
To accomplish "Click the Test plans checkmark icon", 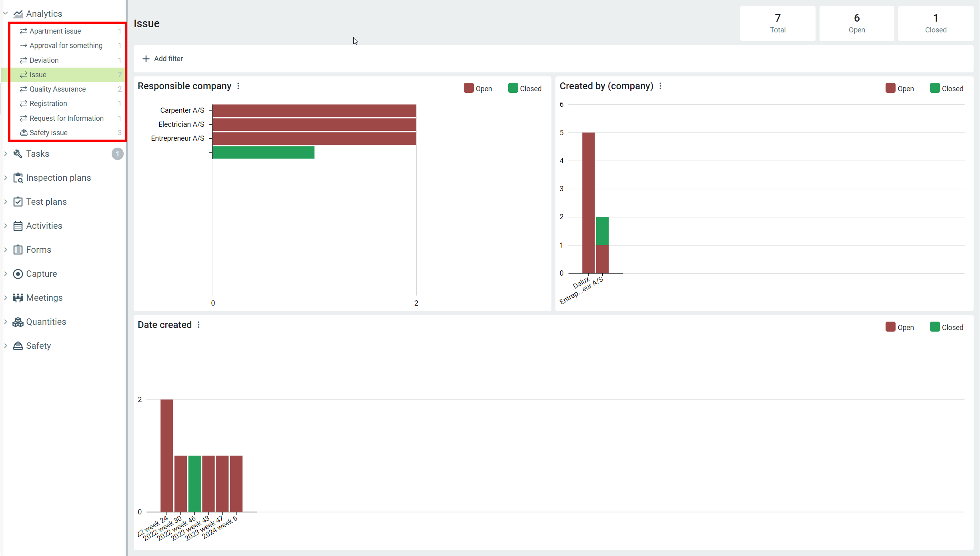I will coord(18,202).
